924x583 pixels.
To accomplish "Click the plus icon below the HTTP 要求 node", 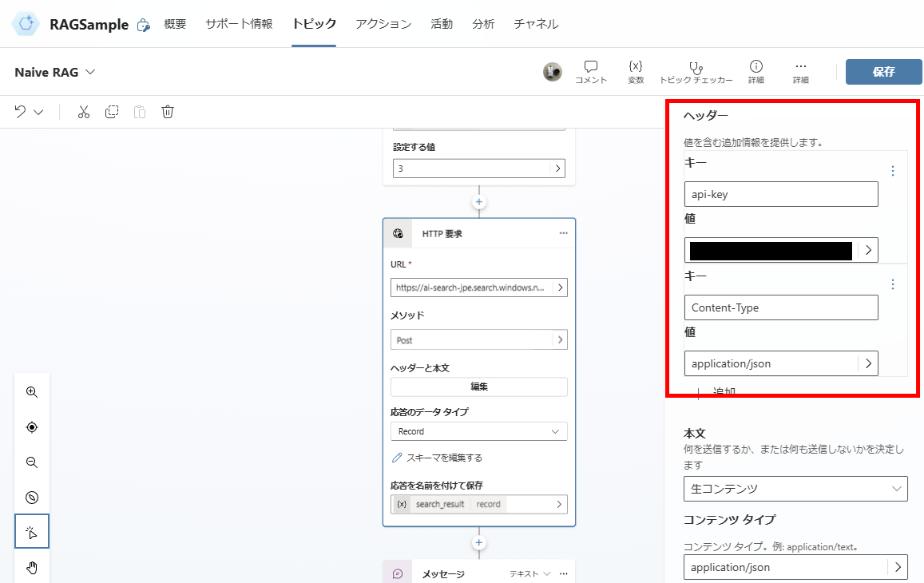I will (x=478, y=542).
